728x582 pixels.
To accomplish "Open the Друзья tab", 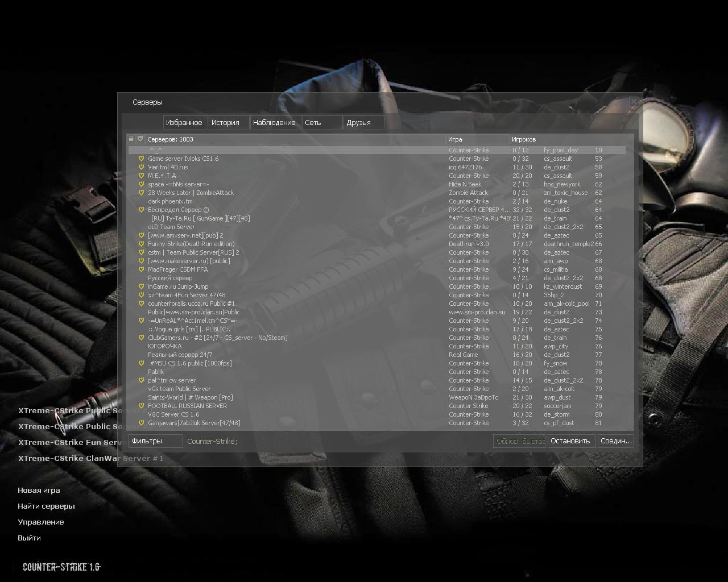I will (x=358, y=123).
